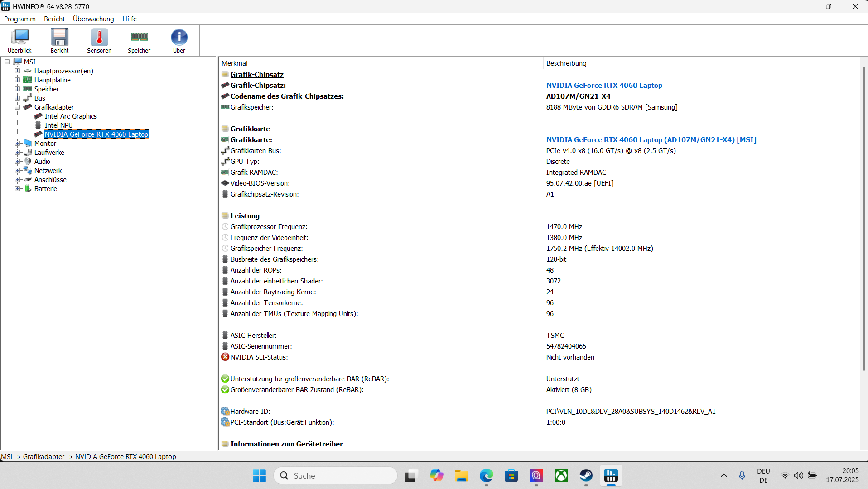Expand the Hauptplatine tree node
The width and height of the screenshot is (868, 489).
pyautogui.click(x=17, y=80)
